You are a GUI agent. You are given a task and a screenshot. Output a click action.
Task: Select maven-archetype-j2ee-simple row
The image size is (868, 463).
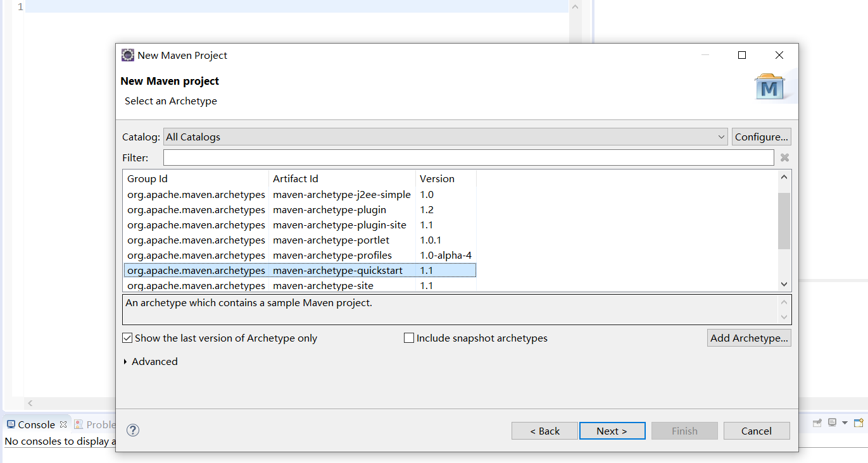coord(300,195)
